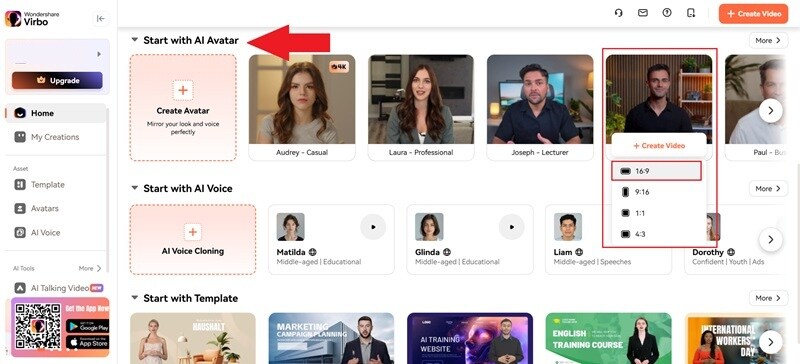This screenshot has width=800, height=364.
Task: Click Matilda's portrait thumbnail
Action: click(x=290, y=227)
